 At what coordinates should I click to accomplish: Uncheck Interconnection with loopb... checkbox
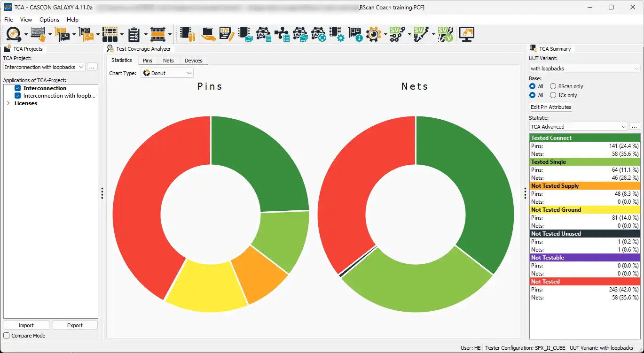[x=17, y=96]
